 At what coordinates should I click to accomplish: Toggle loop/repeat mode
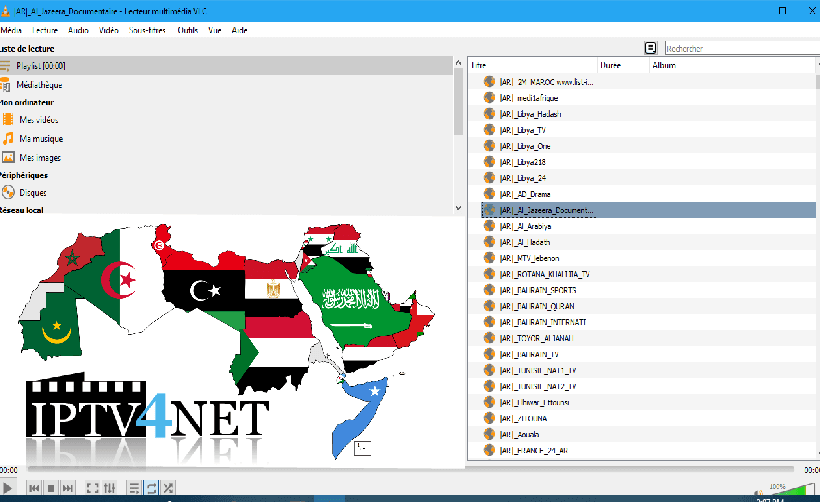click(x=151, y=488)
